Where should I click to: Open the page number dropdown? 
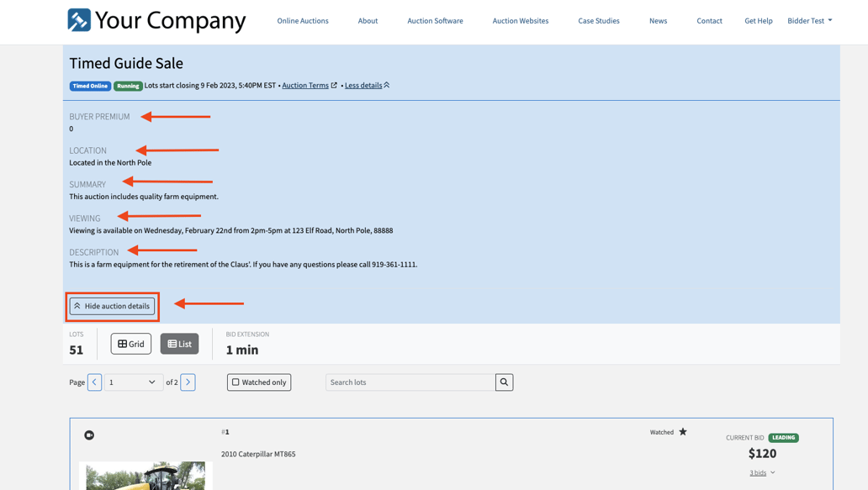point(133,382)
